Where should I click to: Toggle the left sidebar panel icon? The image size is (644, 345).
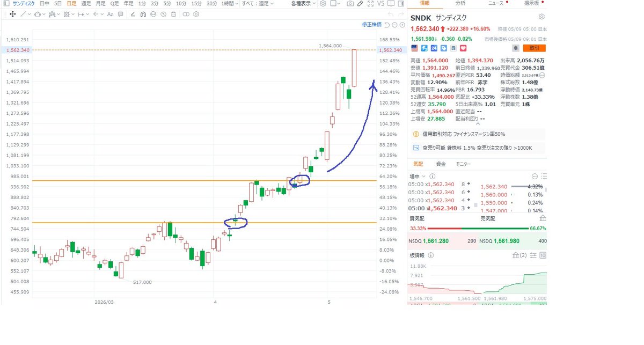pyautogui.click(x=6, y=3)
